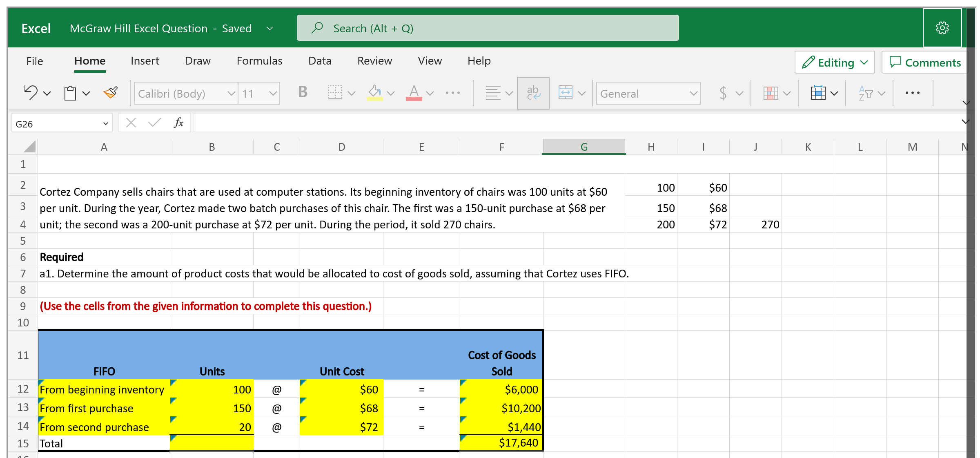This screenshot has width=980, height=458.
Task: Click the Format Painter icon
Action: (110, 92)
